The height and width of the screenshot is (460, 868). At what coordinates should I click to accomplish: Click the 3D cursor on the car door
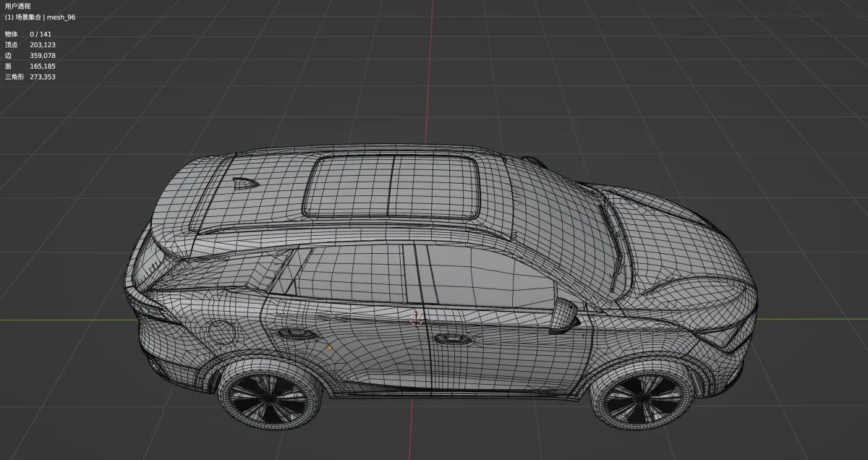(417, 319)
